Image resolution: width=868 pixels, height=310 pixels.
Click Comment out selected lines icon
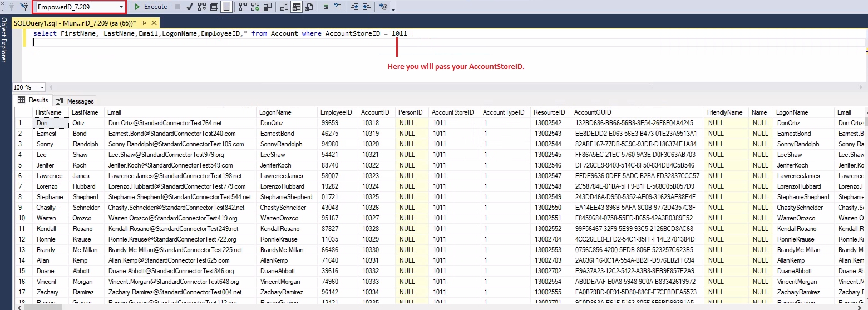[326, 7]
